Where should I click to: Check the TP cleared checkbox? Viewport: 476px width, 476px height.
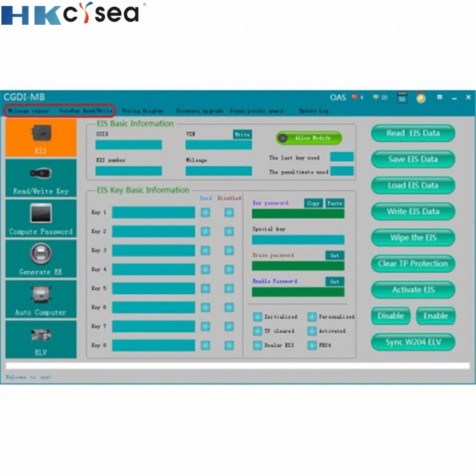[258, 331]
